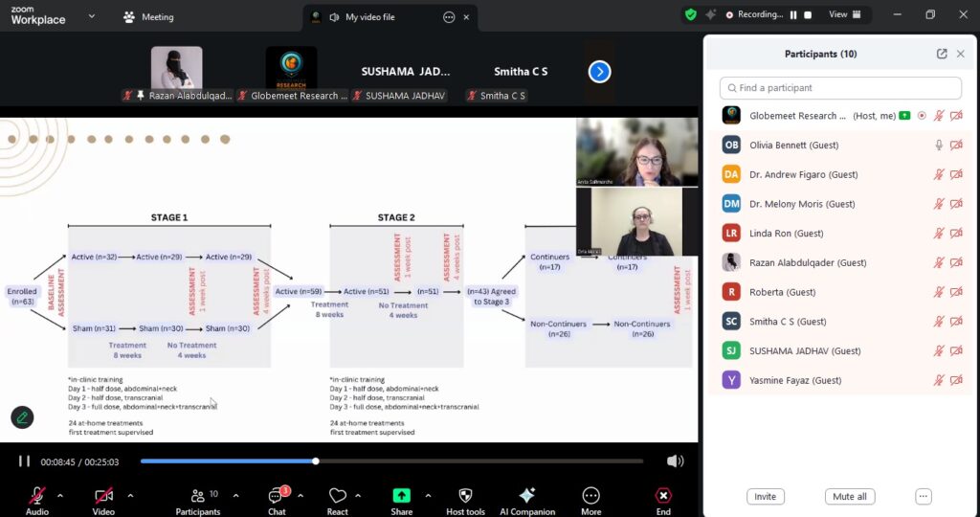
Task: Click the React heart icon
Action: [x=337, y=496]
